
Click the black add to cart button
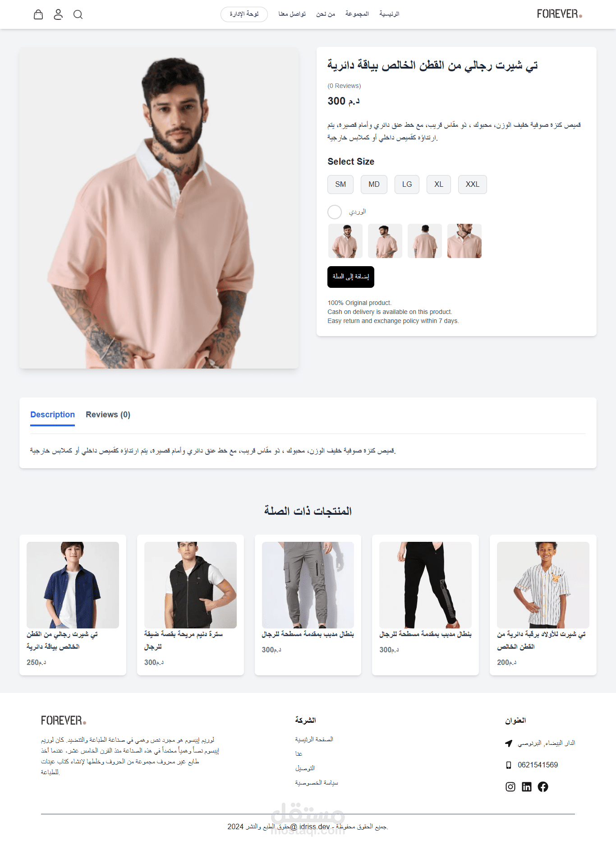point(351,277)
